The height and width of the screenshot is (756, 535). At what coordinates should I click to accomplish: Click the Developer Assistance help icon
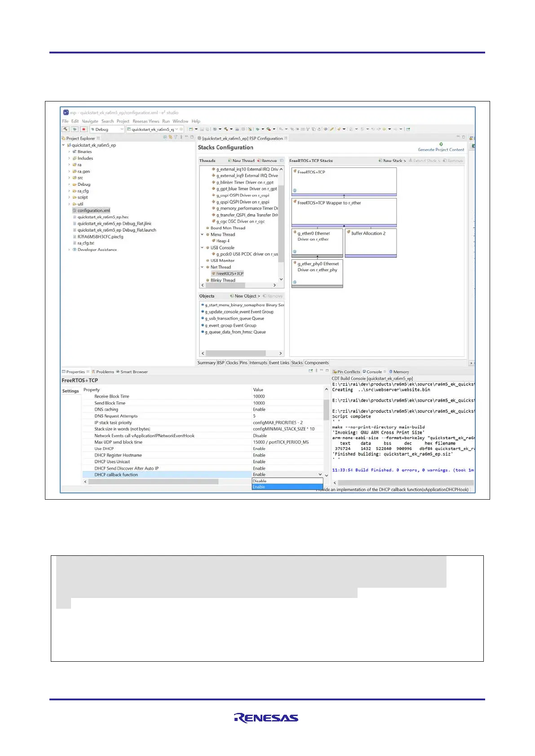tap(75, 250)
